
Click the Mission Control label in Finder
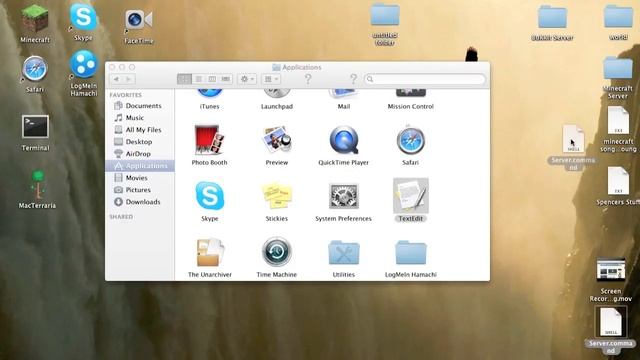[411, 107]
